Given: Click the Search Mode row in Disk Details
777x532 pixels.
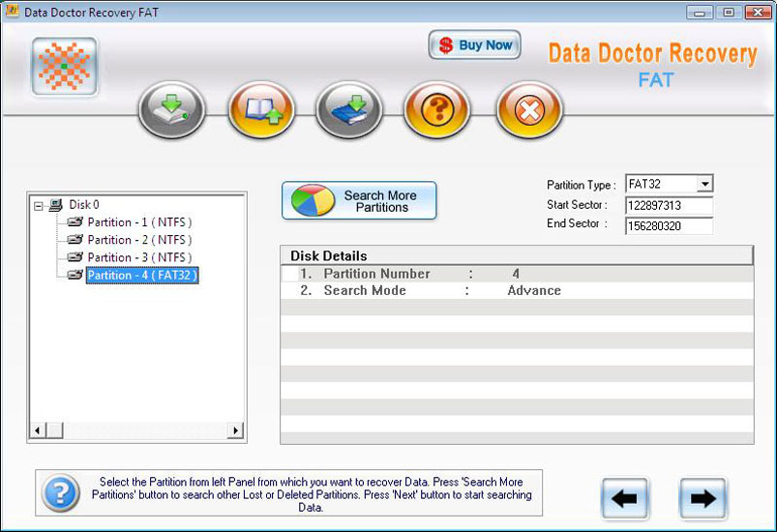Looking at the screenshot, I should coord(517,291).
